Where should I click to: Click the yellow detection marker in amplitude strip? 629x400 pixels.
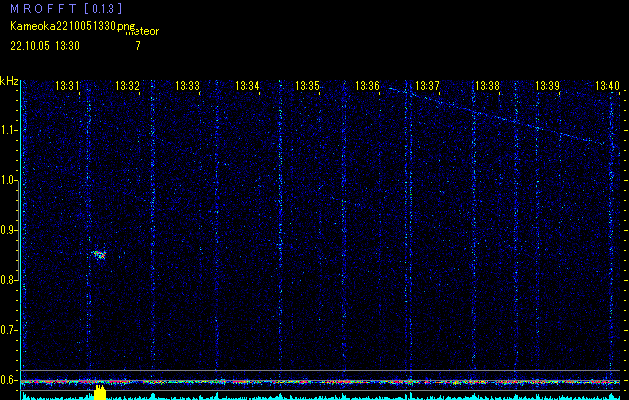tap(100, 392)
